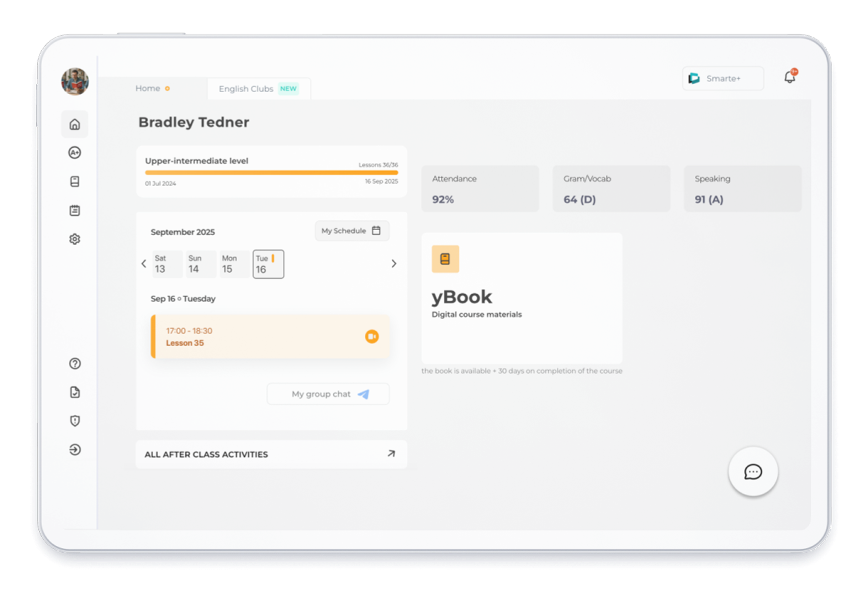
Task: Expand All After Class Activities arrow
Action: click(x=391, y=454)
